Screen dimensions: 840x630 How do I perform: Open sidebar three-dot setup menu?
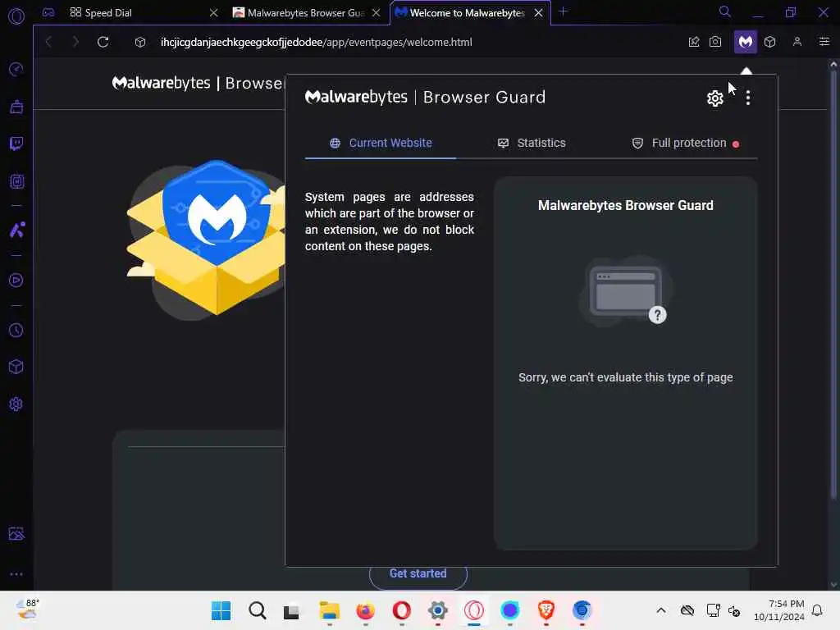pos(16,574)
